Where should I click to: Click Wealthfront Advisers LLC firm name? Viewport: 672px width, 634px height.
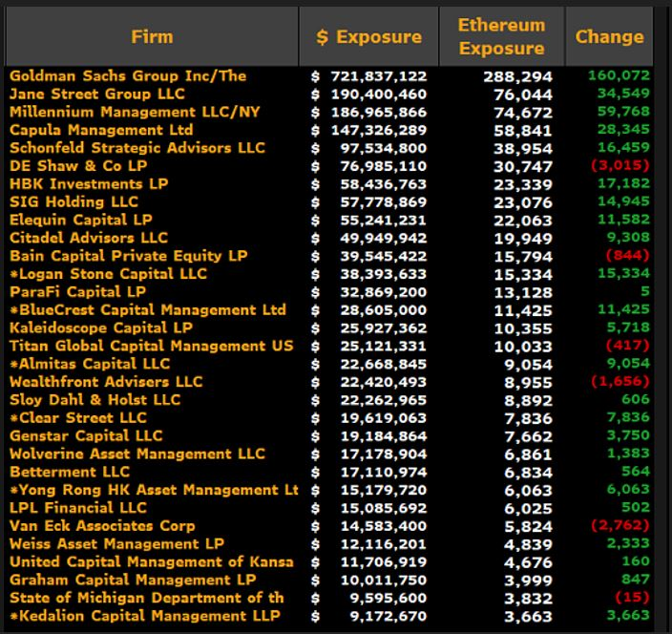click(x=106, y=381)
